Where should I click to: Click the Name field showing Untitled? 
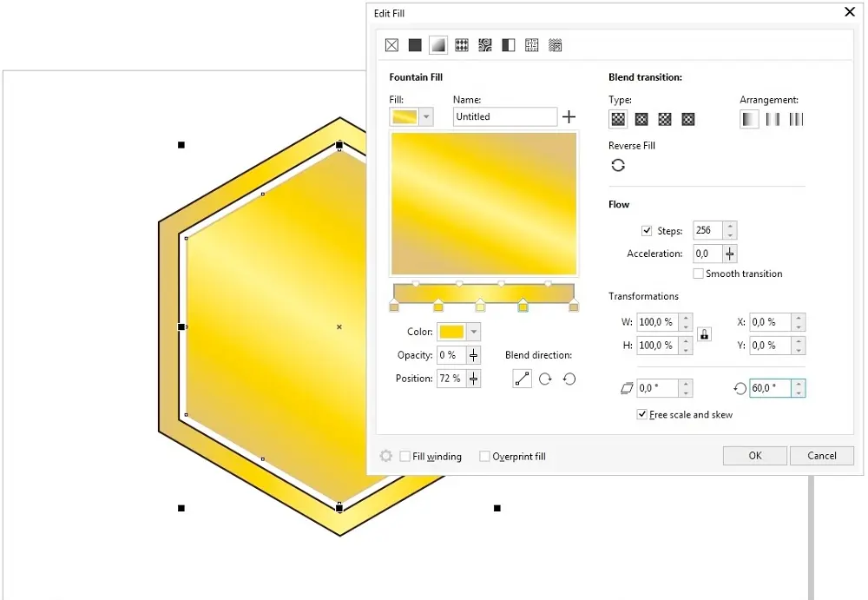[x=505, y=117]
